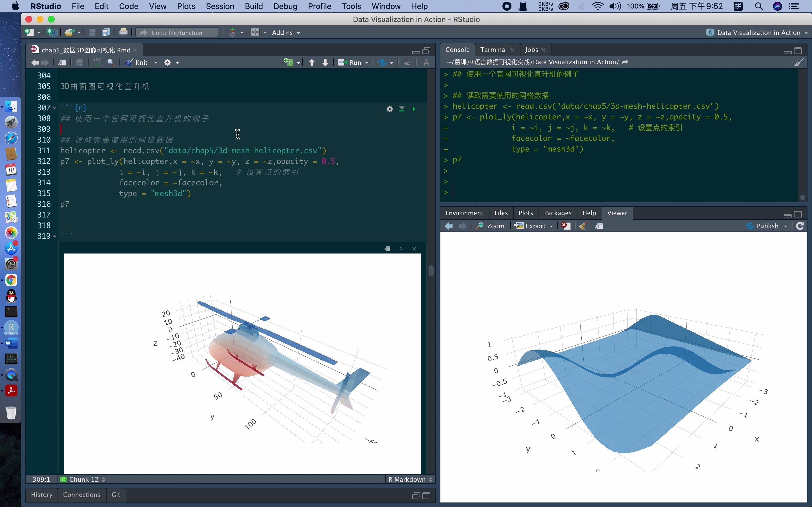Viewport: 812px width, 507px height.
Task: Clear all viewer items with the broom icon
Action: 582,226
